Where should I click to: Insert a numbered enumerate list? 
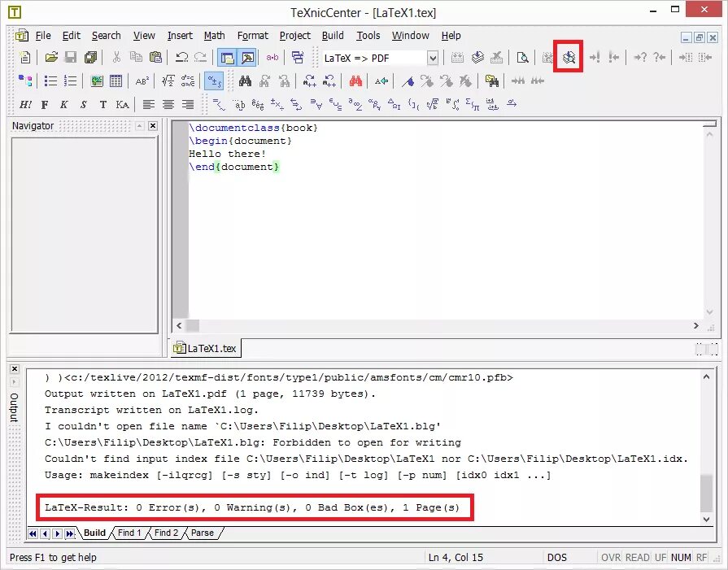coord(70,80)
